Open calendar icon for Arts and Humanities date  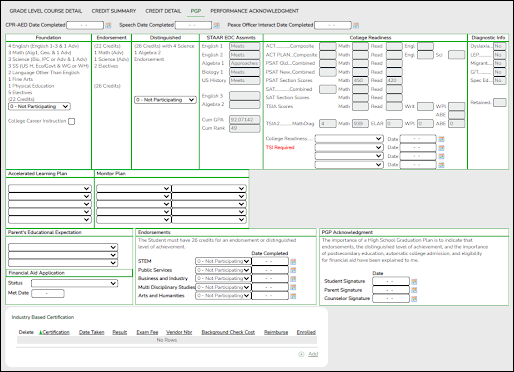(x=293, y=296)
